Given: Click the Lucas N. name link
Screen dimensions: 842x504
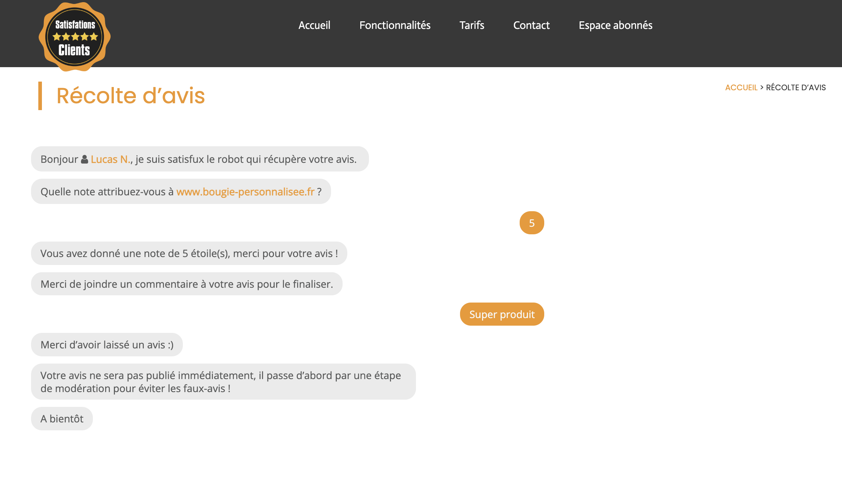Looking at the screenshot, I should point(110,159).
